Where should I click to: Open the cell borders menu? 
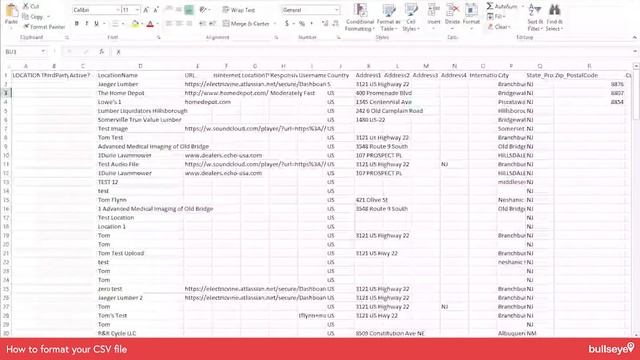tap(115, 24)
